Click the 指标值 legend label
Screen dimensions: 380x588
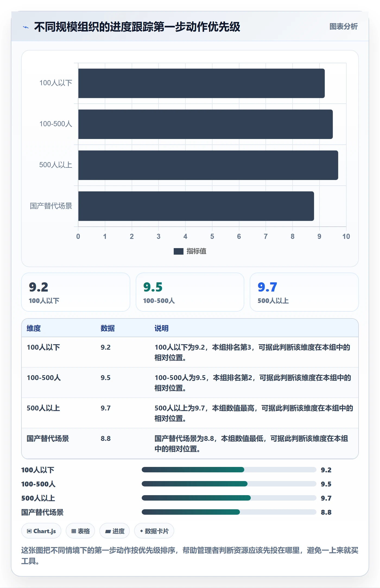(x=197, y=251)
